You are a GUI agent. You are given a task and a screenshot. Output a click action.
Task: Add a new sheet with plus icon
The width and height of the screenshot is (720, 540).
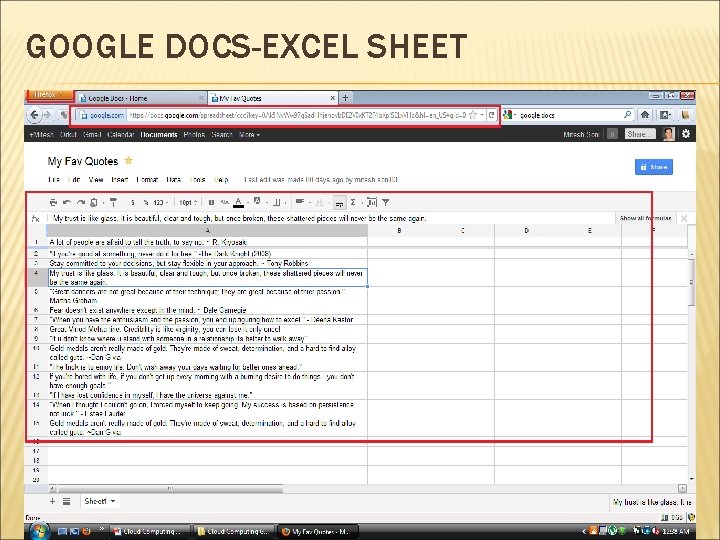pos(52,501)
